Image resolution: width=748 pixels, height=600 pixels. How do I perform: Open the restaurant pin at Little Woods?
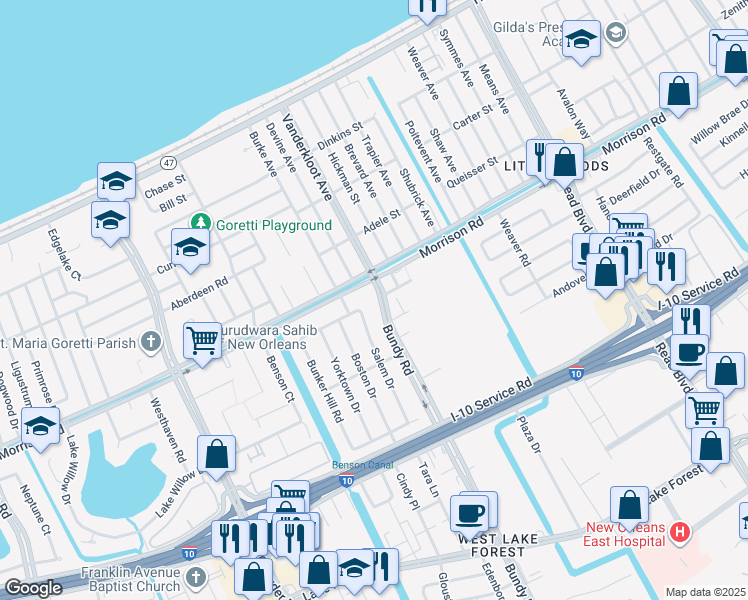click(541, 156)
